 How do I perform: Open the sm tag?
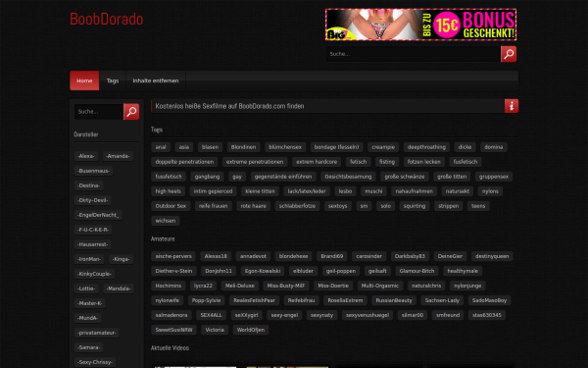click(364, 206)
